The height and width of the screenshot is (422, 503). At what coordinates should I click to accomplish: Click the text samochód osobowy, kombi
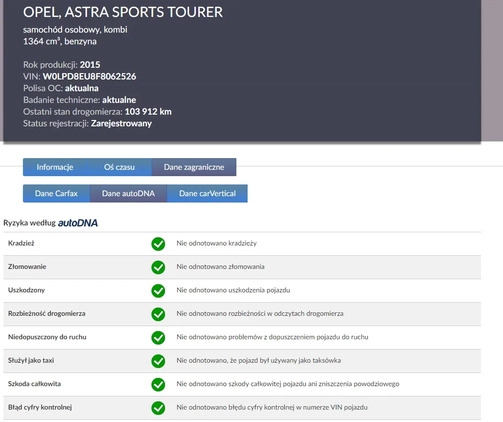[x=75, y=30]
